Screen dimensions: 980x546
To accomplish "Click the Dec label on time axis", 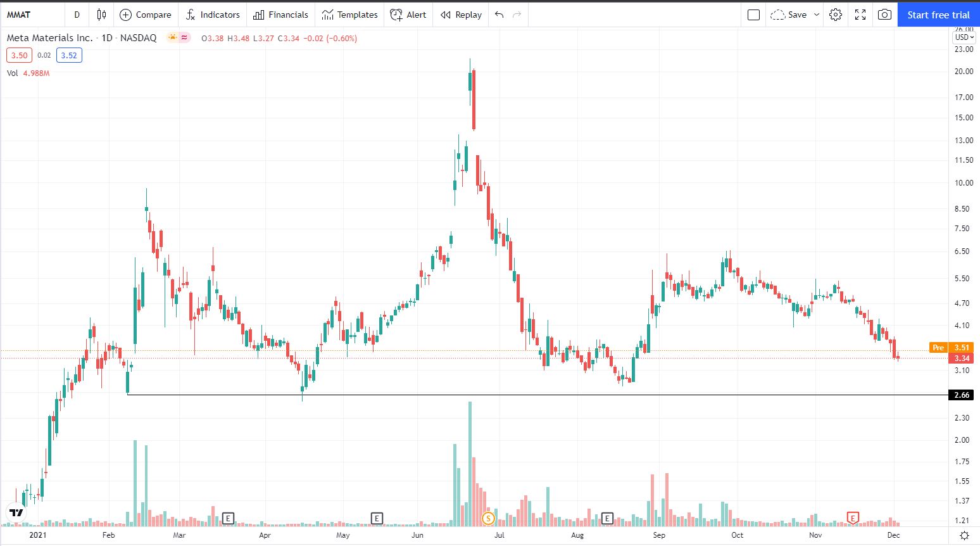I will (x=893, y=535).
